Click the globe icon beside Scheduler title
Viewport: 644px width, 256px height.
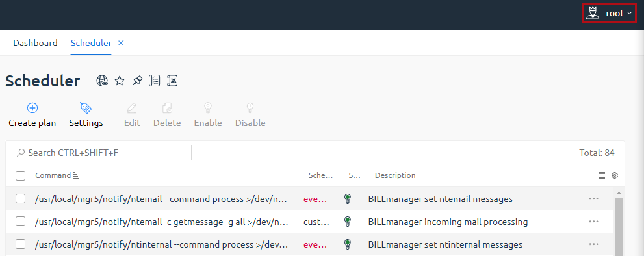(x=102, y=81)
